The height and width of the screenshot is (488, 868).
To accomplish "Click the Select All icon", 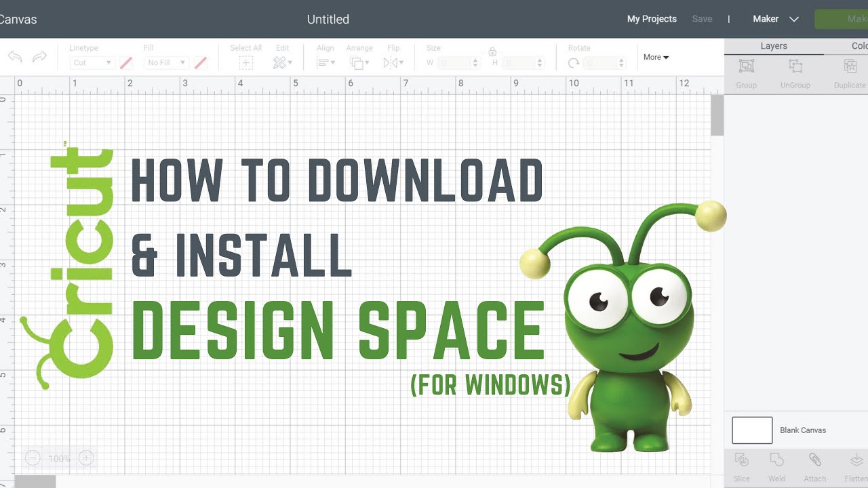I will [x=245, y=63].
